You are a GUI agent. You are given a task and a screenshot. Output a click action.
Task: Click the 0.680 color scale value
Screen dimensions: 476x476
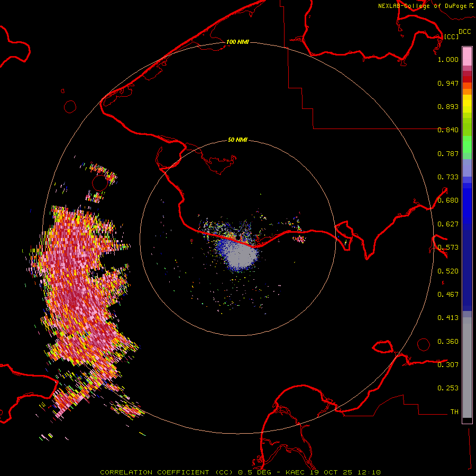coord(448,200)
